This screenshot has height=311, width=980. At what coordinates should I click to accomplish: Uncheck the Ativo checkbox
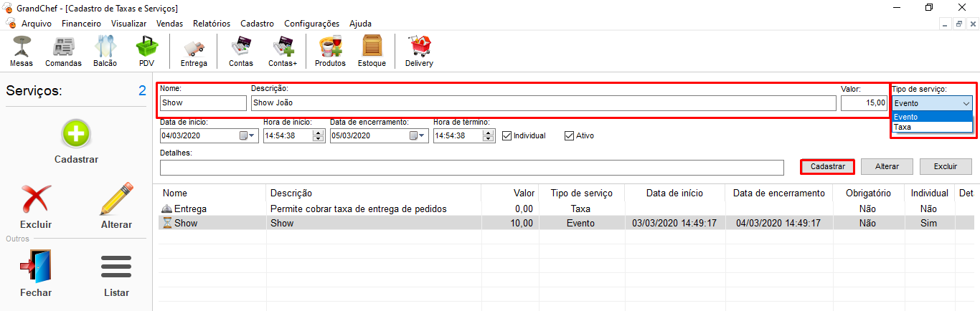click(x=570, y=135)
